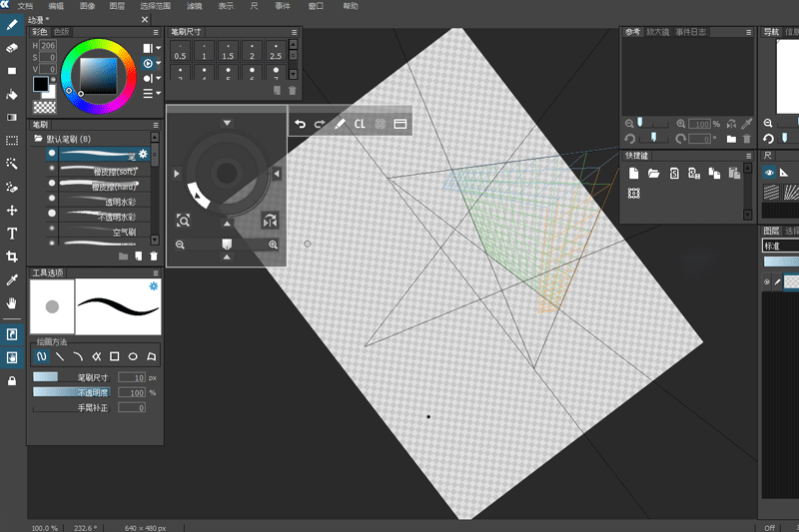The width and height of the screenshot is (799, 532).
Task: Toggle the layer visibility dot in the layer row
Action: click(x=767, y=281)
